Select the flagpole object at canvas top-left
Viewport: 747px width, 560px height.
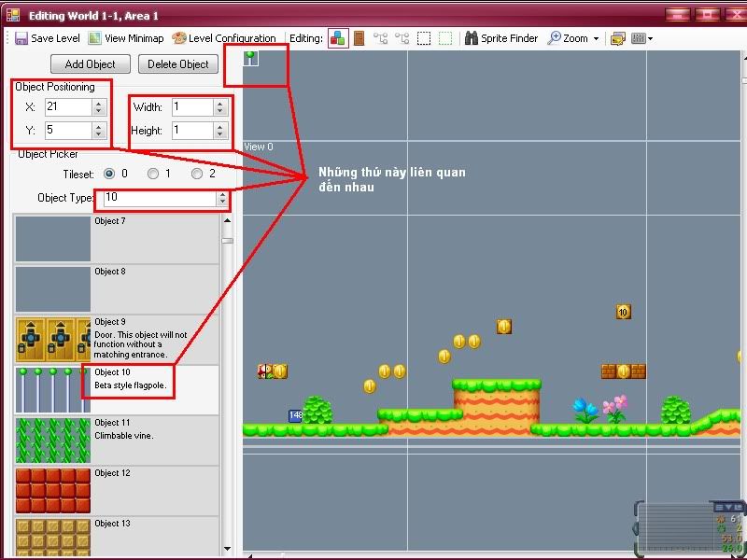tap(251, 59)
